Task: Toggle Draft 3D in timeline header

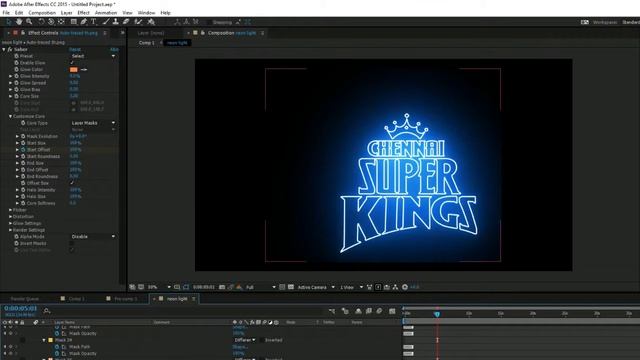Action: (x=345, y=311)
